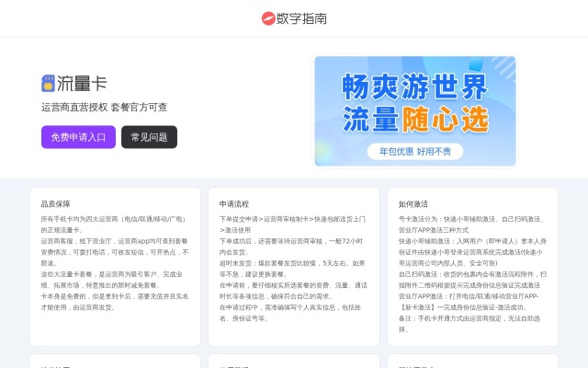Click the 品质保障 card description text

point(115,262)
